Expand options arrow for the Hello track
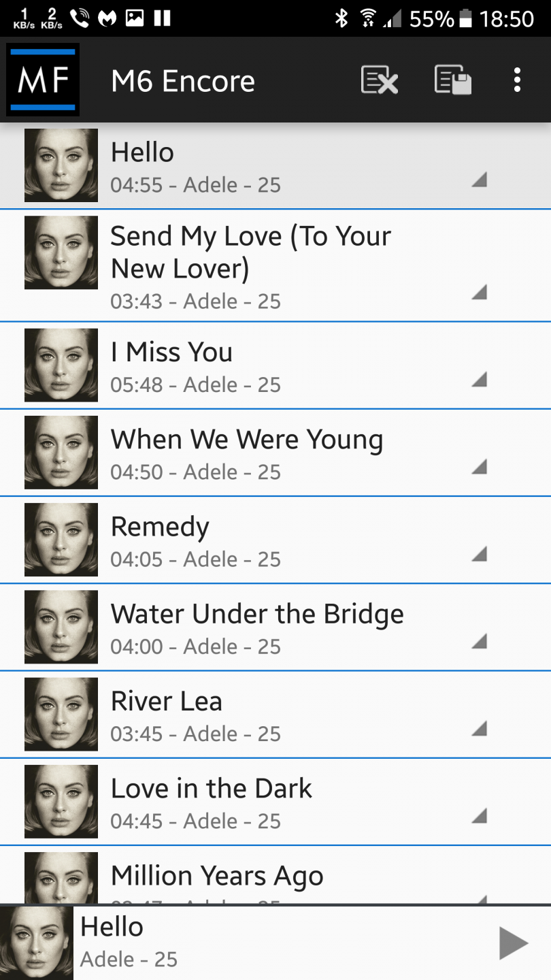 pos(480,180)
